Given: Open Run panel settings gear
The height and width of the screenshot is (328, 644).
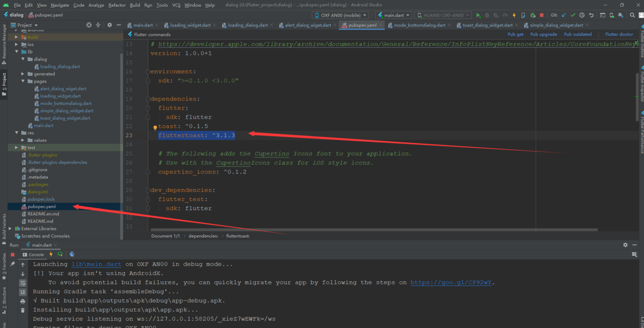Looking at the screenshot, I should (625, 245).
